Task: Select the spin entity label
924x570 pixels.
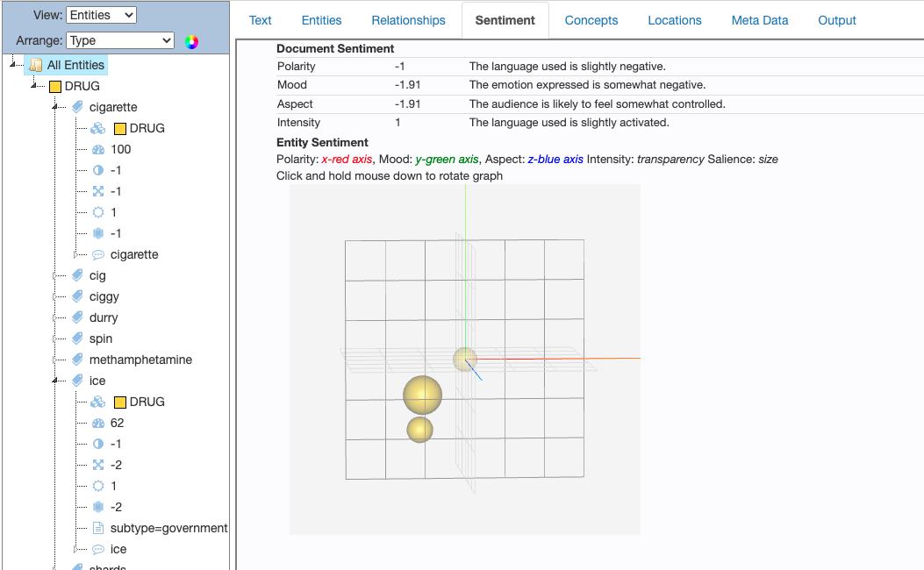Action: click(101, 338)
